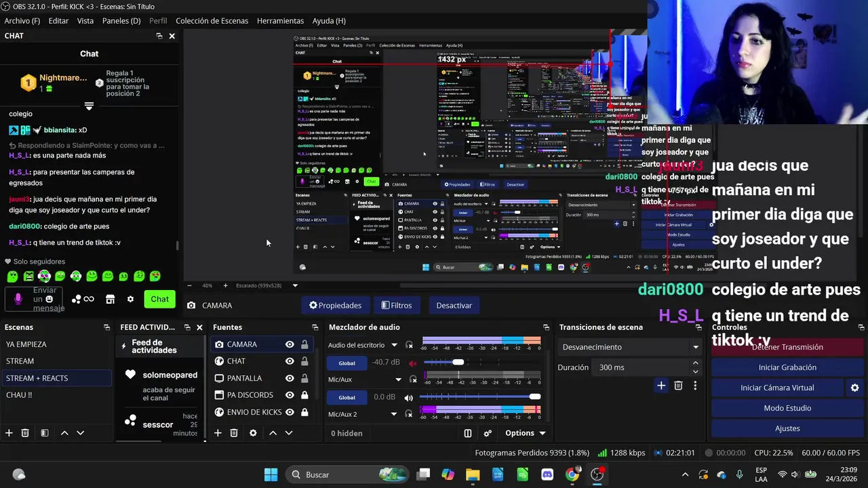Screen dimensions: 868x488
Task: Open Colección de Escenas menu
Action: pos(212,21)
